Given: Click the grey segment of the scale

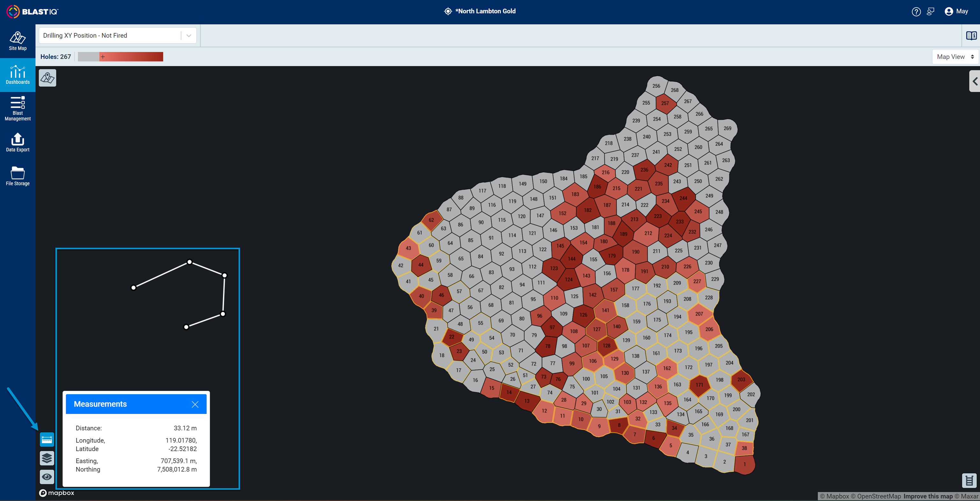Looking at the screenshot, I should click(89, 57).
